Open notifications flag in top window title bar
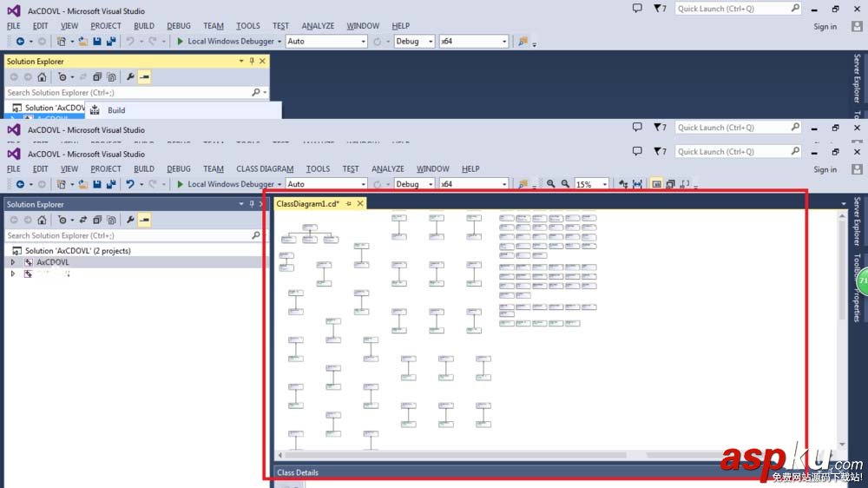868x488 pixels. 659,9
